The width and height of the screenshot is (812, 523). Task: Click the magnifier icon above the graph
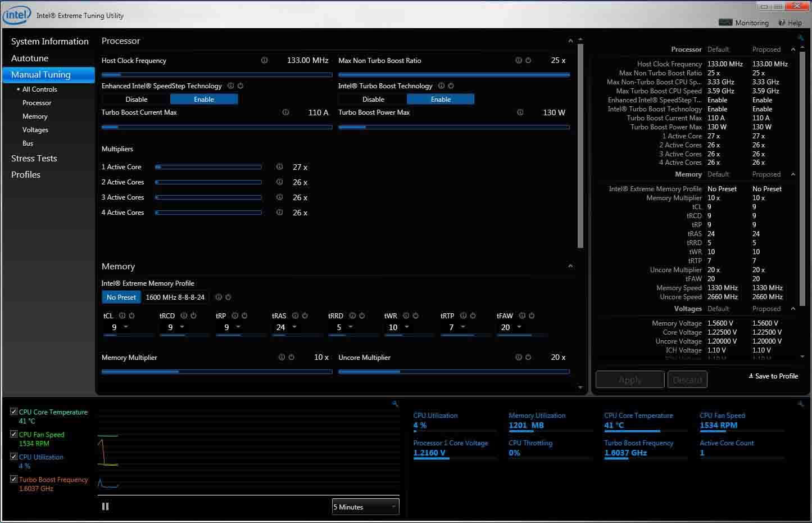(x=395, y=404)
